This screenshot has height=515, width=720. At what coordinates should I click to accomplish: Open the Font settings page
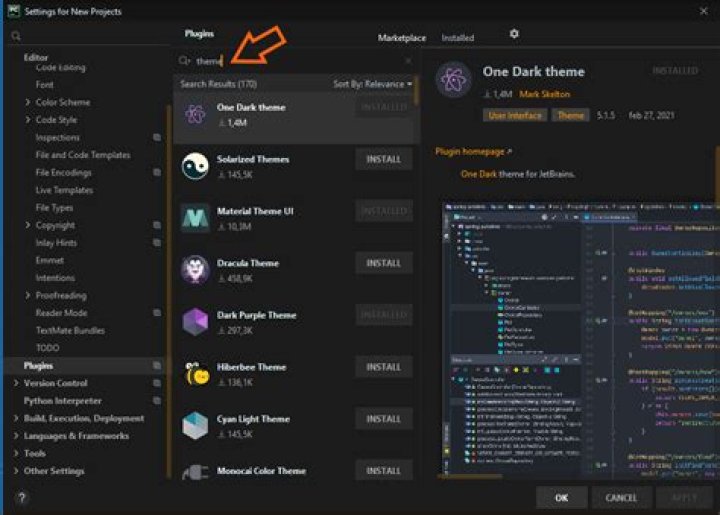[45, 84]
